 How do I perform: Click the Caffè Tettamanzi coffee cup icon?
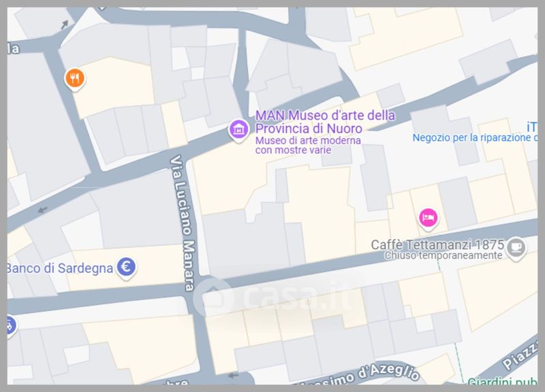516,246
